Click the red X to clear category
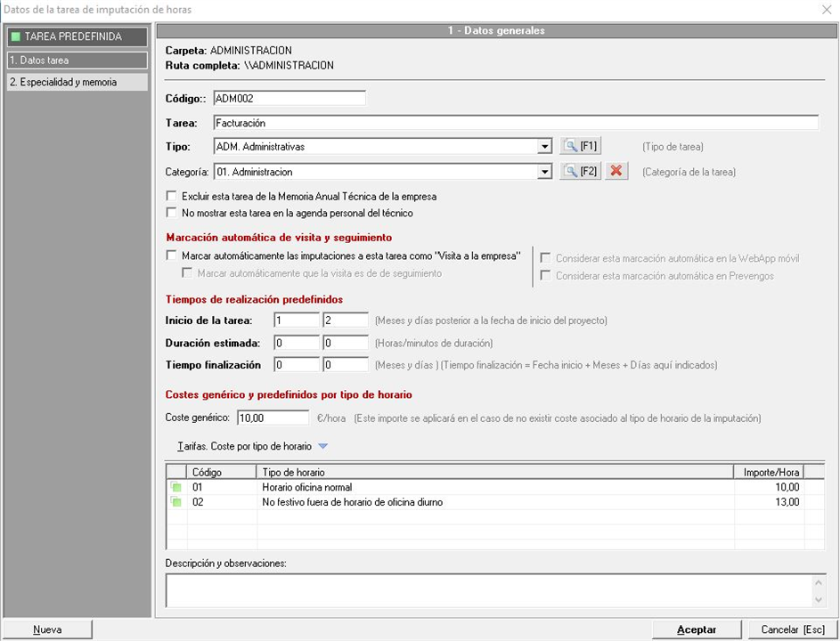The width and height of the screenshot is (840, 641). (616, 171)
